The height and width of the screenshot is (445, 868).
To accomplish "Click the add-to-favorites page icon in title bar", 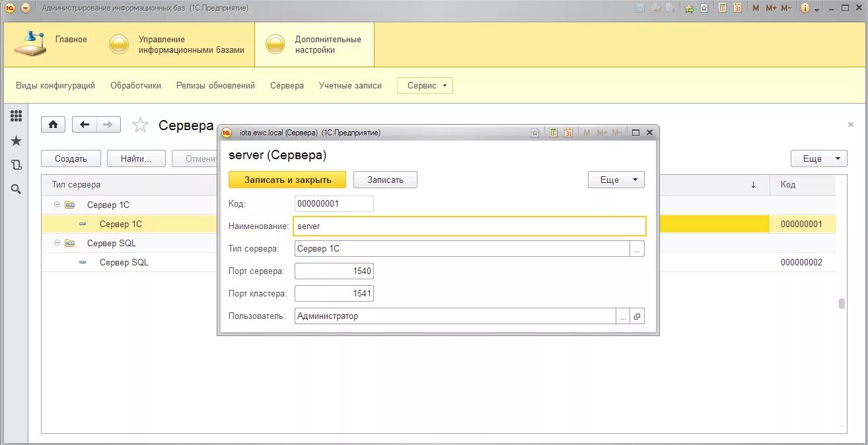I will [704, 8].
